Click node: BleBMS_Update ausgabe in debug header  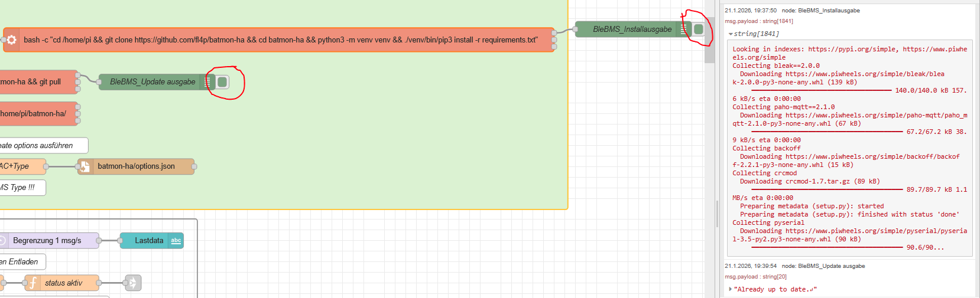823,266
